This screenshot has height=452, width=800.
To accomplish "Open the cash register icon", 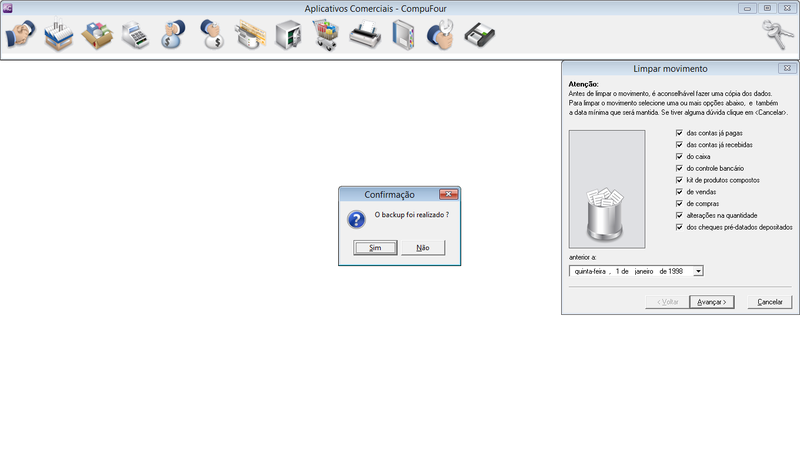I will tap(135, 36).
